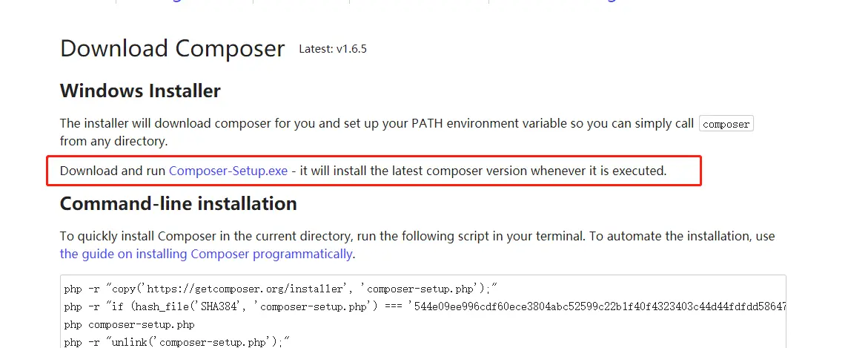Click the unlink composer-setup.php command line
The image size is (868, 348).
point(176,341)
